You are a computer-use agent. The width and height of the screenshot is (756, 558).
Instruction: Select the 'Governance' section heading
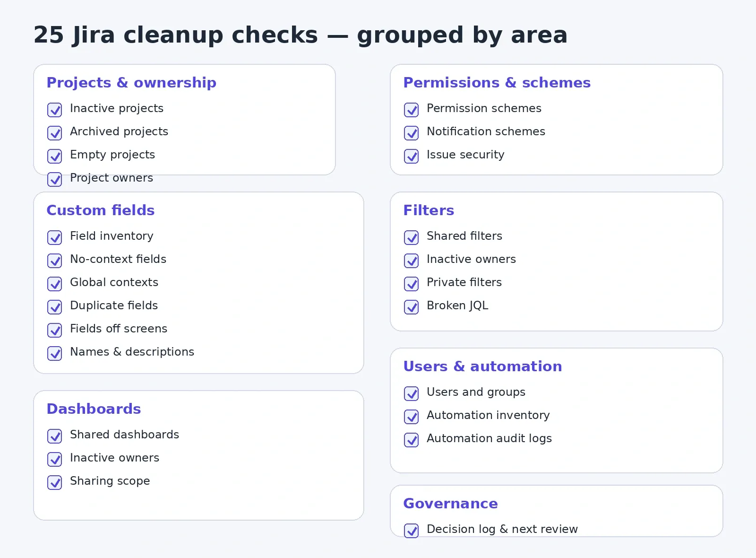click(x=450, y=504)
